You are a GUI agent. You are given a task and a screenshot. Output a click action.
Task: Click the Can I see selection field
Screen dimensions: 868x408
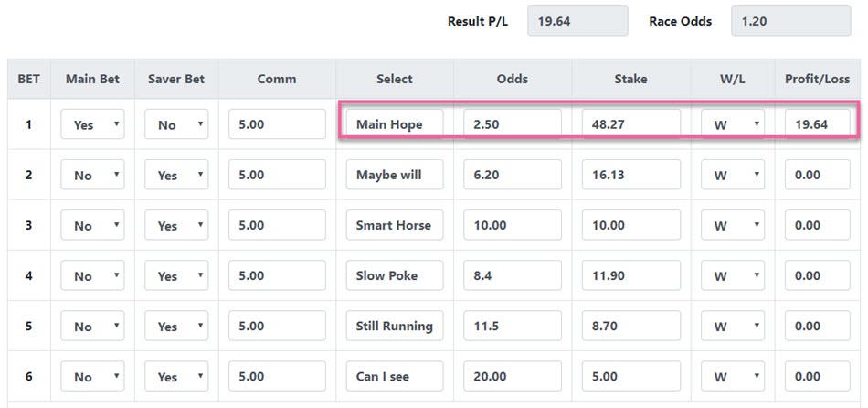(x=395, y=376)
